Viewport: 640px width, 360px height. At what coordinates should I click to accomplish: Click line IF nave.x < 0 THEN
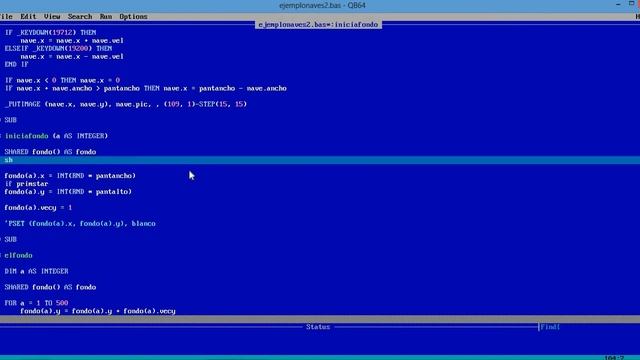[62, 80]
